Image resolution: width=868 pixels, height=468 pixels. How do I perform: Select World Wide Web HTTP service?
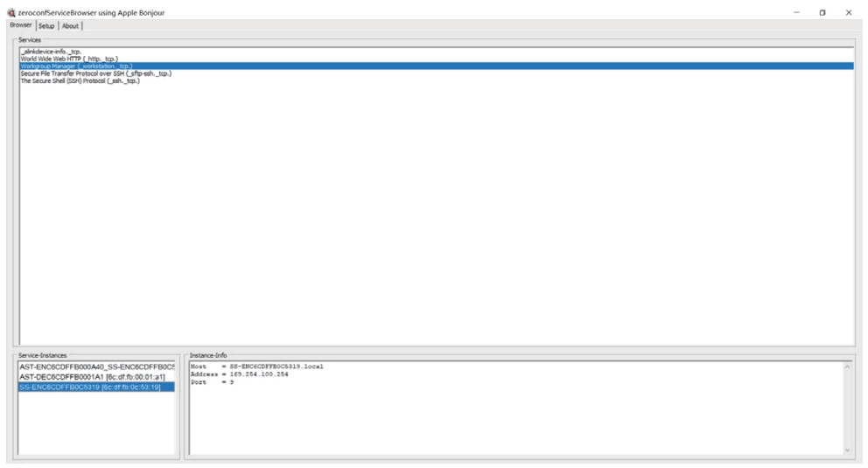(437, 59)
